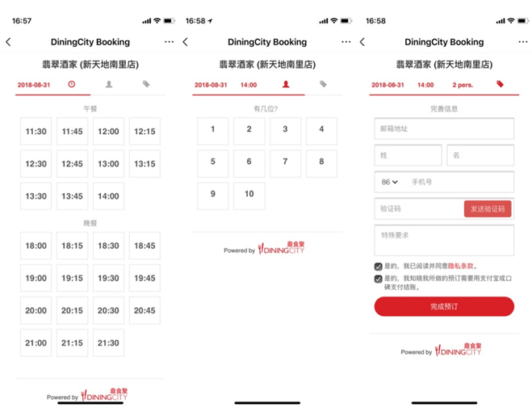Choose a party size of 1
The image size is (532, 412).
213,132
